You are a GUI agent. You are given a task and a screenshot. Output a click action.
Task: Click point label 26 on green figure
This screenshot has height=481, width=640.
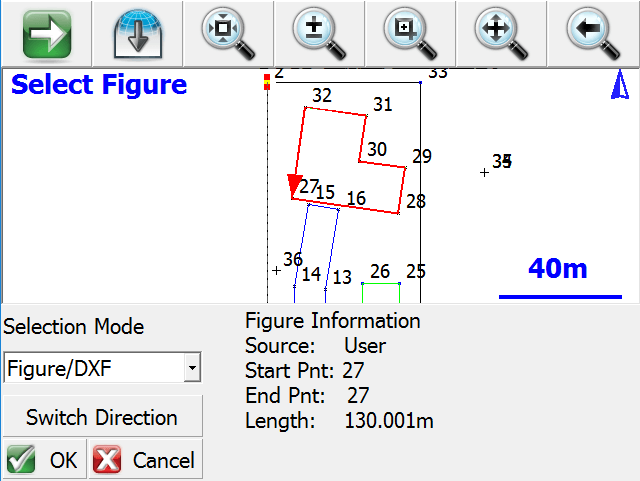[x=380, y=272]
